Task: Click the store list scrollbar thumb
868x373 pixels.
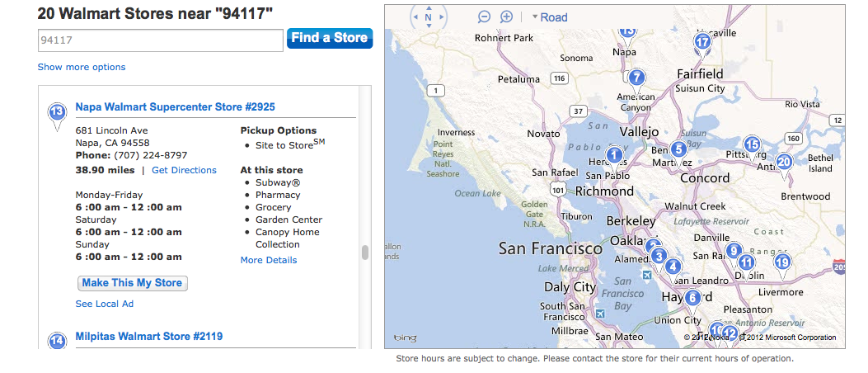Action: click(365, 253)
